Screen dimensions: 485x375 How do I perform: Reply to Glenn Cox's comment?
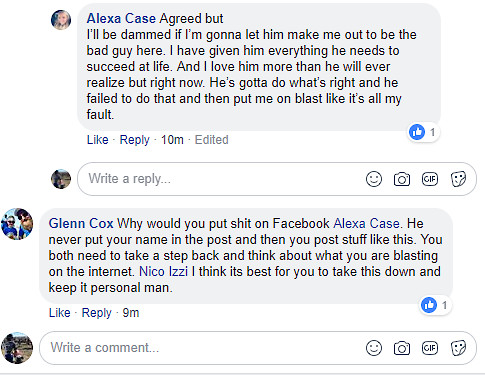[96, 313]
